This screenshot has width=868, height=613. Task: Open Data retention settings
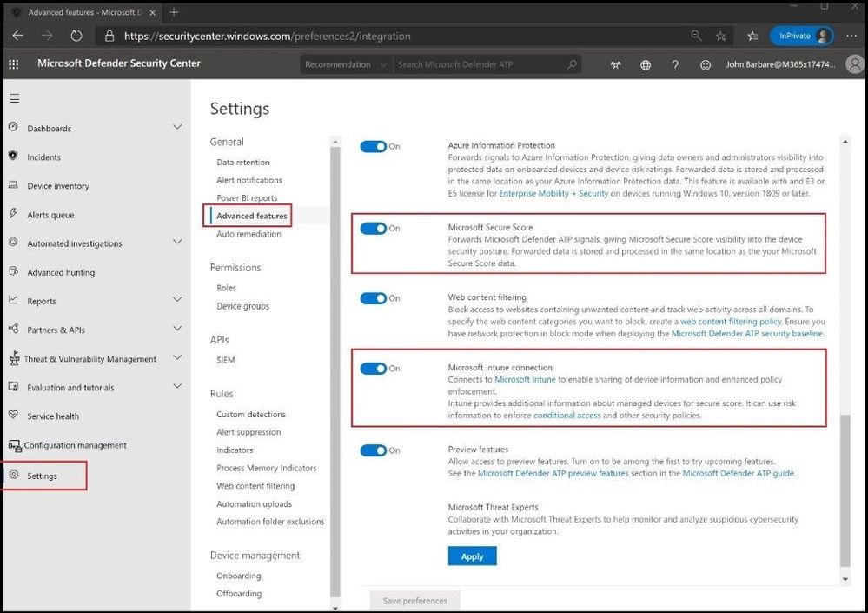(x=243, y=163)
